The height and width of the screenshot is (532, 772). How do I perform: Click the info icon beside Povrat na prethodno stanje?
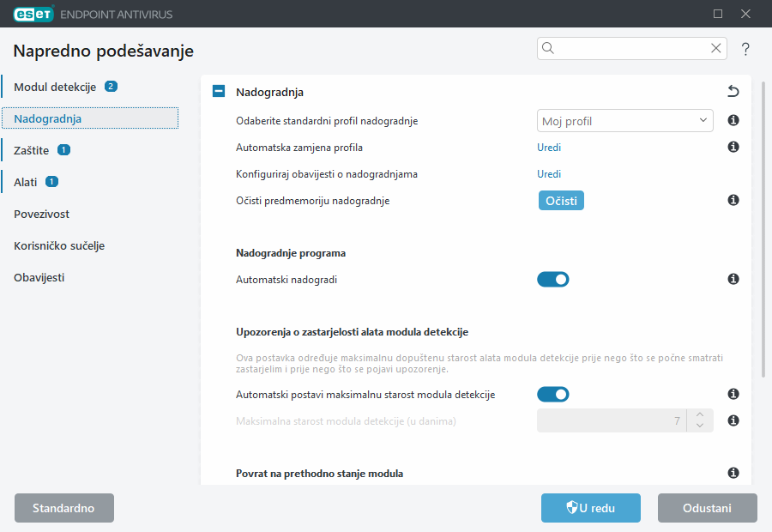[733, 473]
